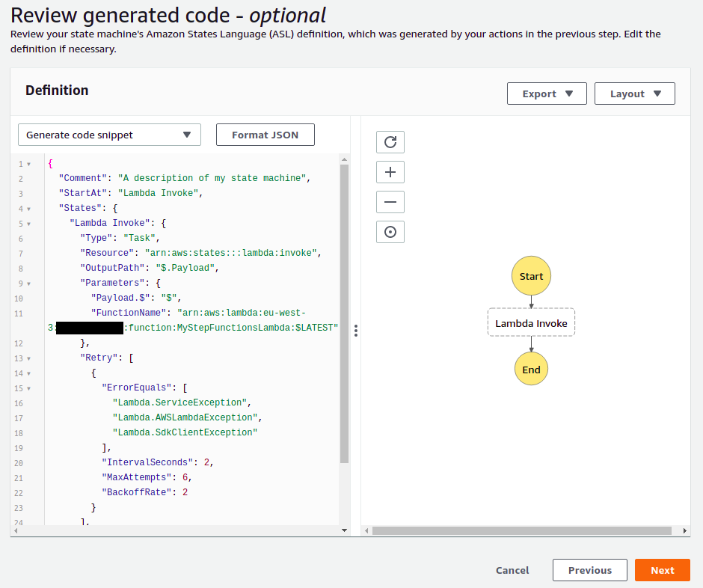Open the Export dropdown
Image resolution: width=703 pixels, height=588 pixels.
pos(547,94)
